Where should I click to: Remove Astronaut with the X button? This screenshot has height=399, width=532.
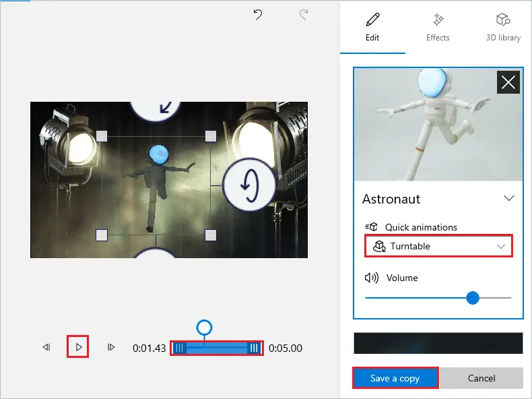508,82
